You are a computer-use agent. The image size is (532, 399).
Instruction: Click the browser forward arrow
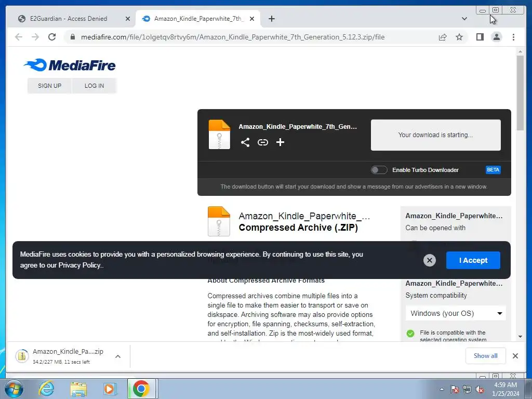35,37
